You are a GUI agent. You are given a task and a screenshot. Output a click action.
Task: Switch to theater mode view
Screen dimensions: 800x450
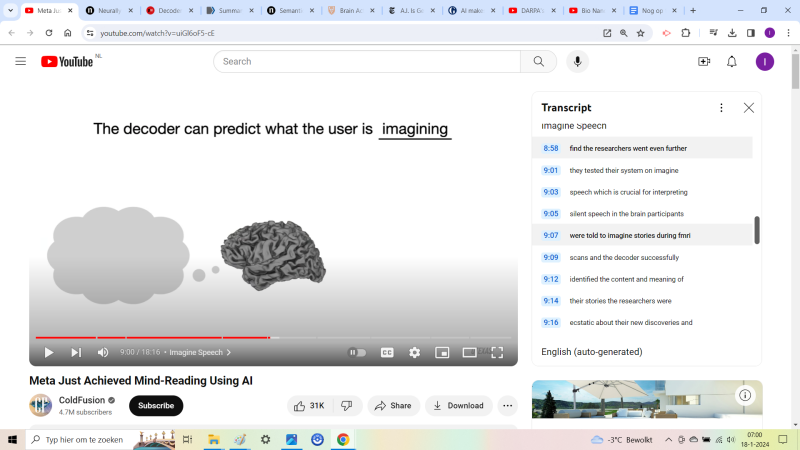point(469,352)
